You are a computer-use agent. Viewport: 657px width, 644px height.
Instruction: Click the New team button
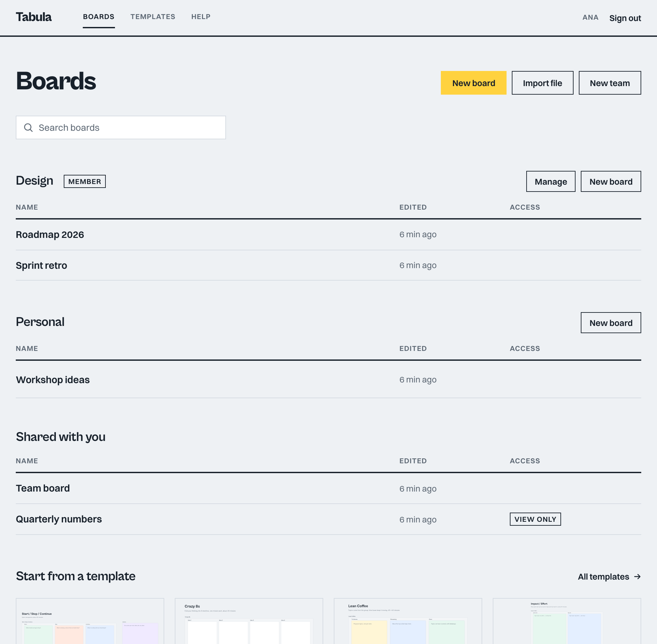coord(610,83)
